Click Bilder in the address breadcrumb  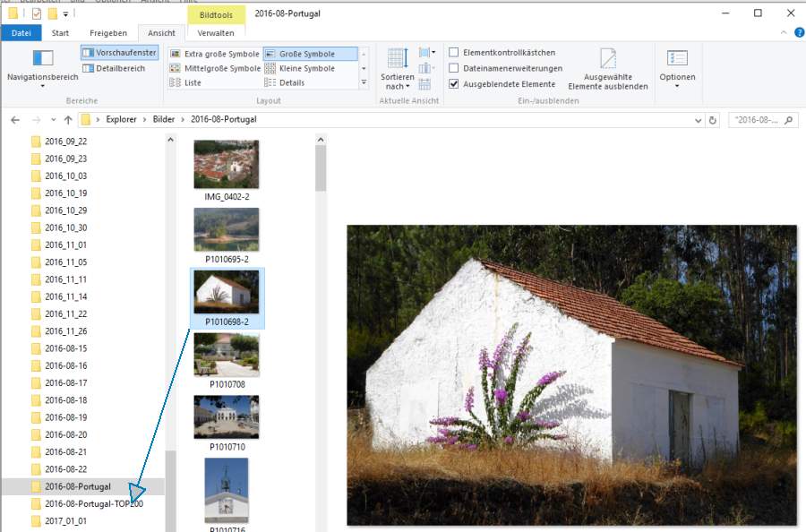pyautogui.click(x=163, y=119)
